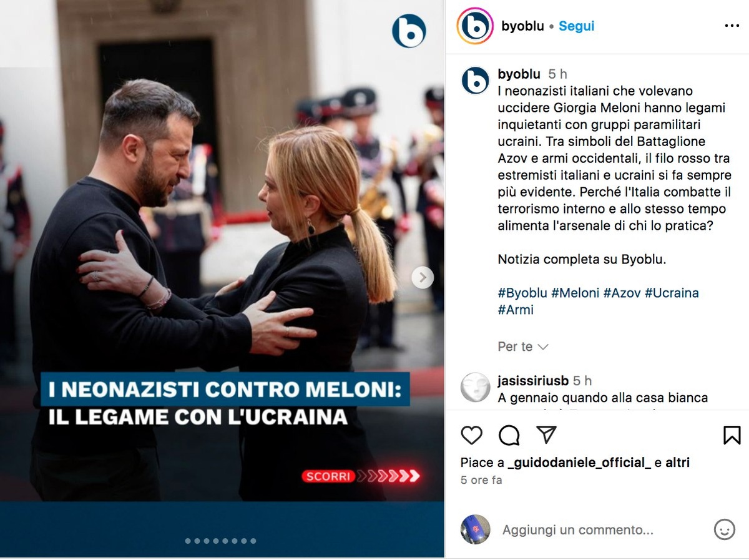The width and height of the screenshot is (749, 560).
Task: Jump to the last carousel dot indicator
Action: 253,541
